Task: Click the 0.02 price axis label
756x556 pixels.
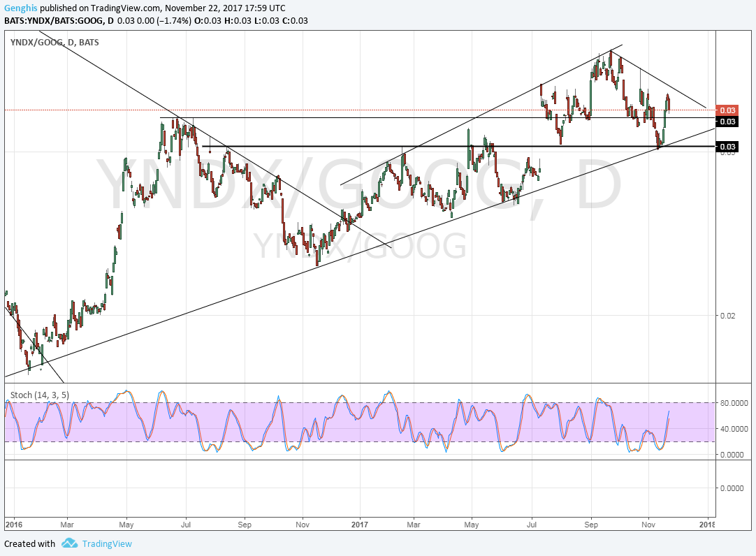Action: [727, 316]
